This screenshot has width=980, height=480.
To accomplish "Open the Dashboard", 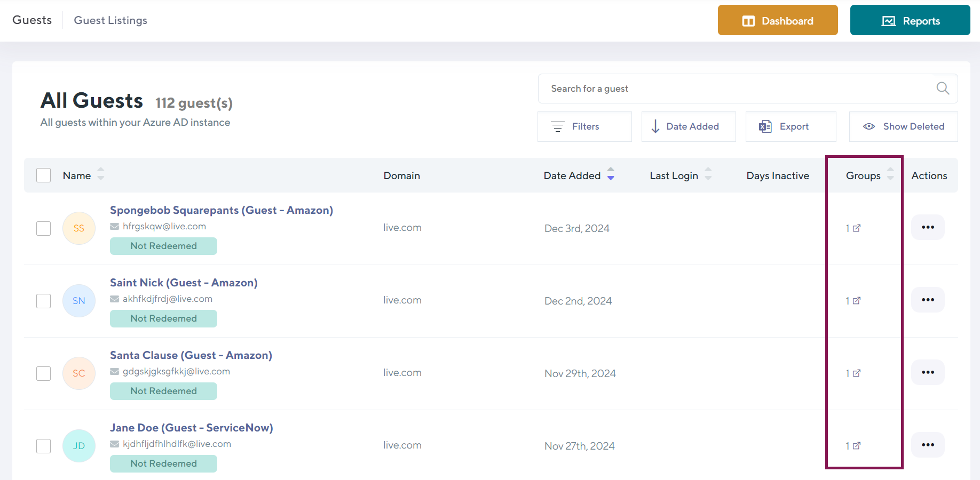I will pyautogui.click(x=777, y=21).
